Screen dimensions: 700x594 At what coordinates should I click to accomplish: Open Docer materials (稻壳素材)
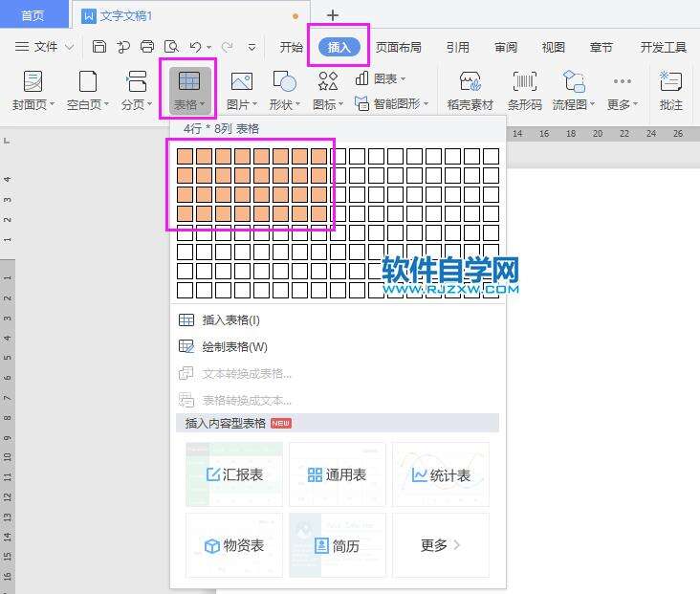coord(470,91)
